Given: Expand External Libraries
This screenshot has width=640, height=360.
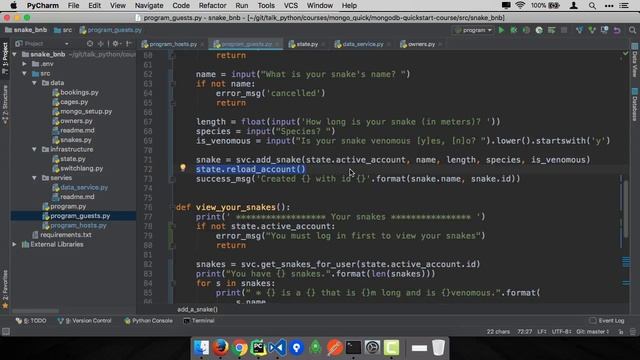Looking at the screenshot, I should tap(15, 244).
